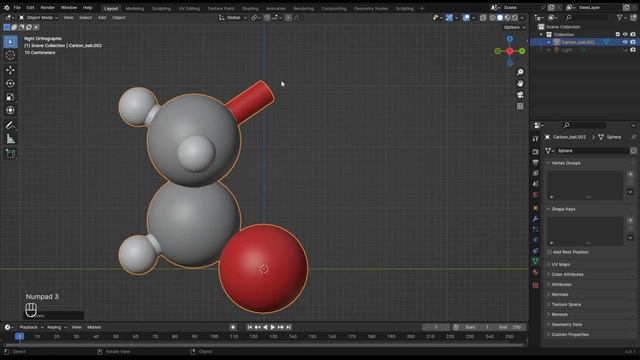
Task: Switch orthographic/perspective grid icon
Action: (520, 106)
